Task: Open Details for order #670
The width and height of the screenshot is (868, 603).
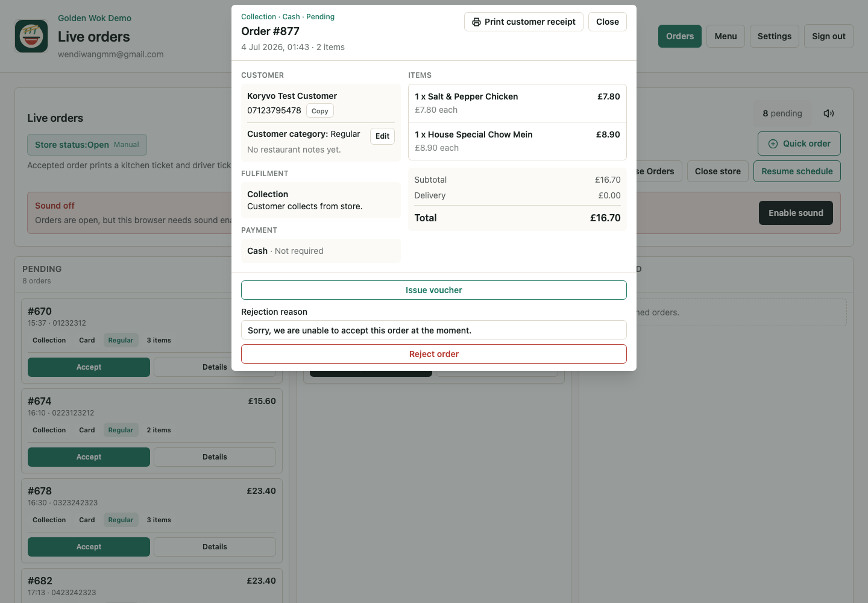Action: [x=215, y=367]
